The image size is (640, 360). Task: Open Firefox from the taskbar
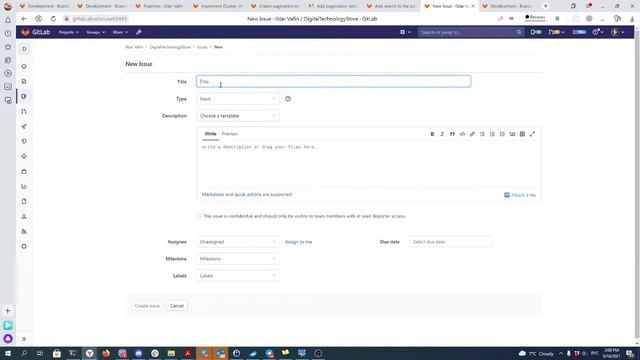pyautogui.click(x=106, y=353)
